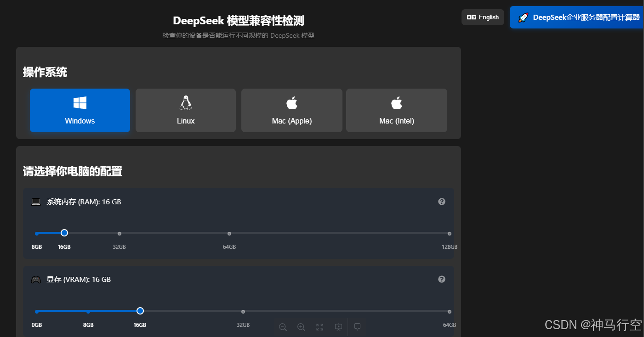Select the Mac (Apple) option
Image resolution: width=644 pixels, height=337 pixels.
coord(292,110)
